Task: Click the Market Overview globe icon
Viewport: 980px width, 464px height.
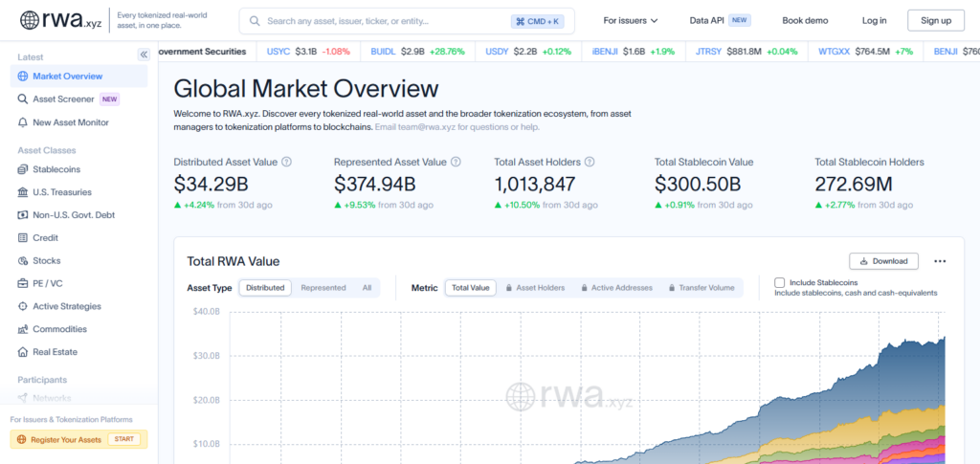Action: [x=23, y=77]
